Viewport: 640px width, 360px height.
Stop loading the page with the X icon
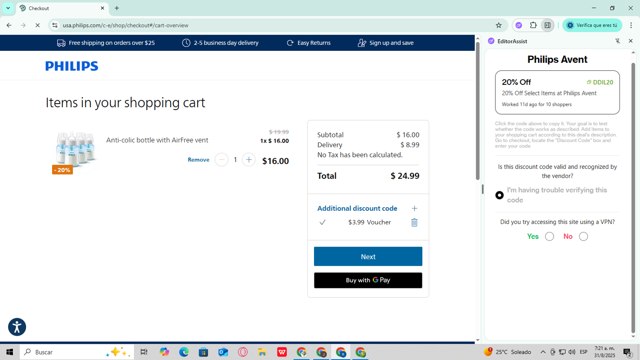[37, 25]
